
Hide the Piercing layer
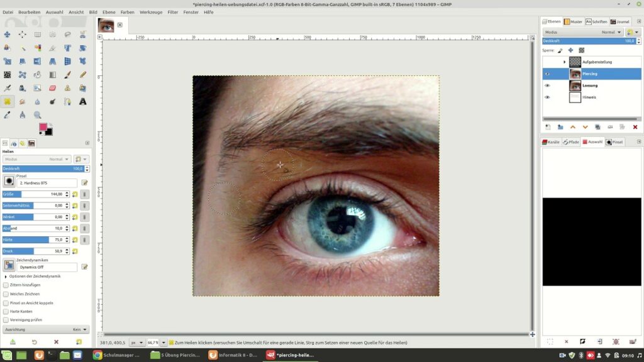point(547,74)
